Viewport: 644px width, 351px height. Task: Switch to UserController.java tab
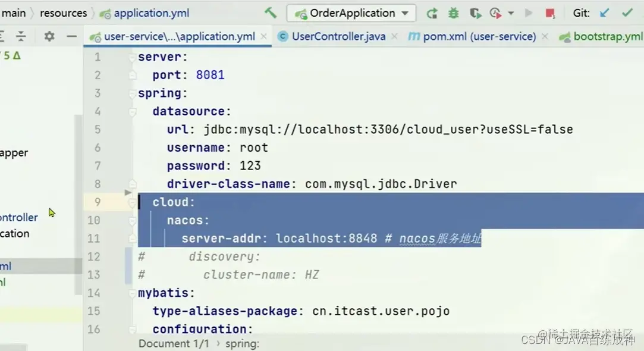[338, 36]
